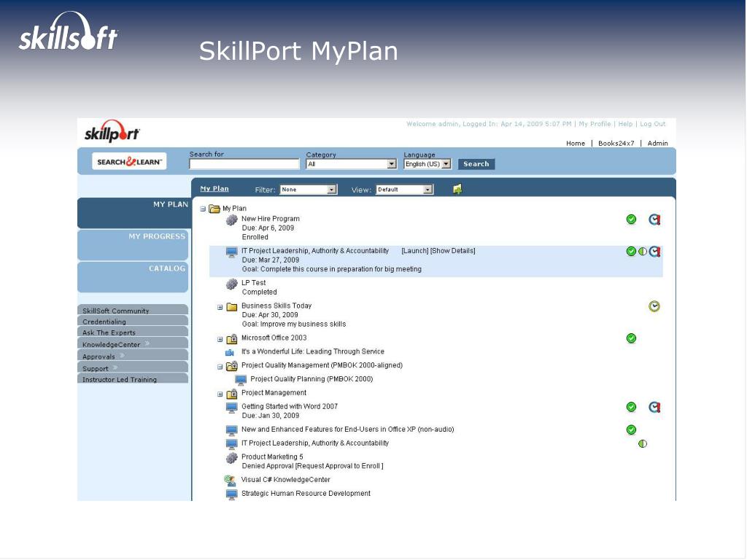This screenshot has height=560, width=747.
Task: Open SkillSoft Community in the sidebar
Action: (133, 310)
